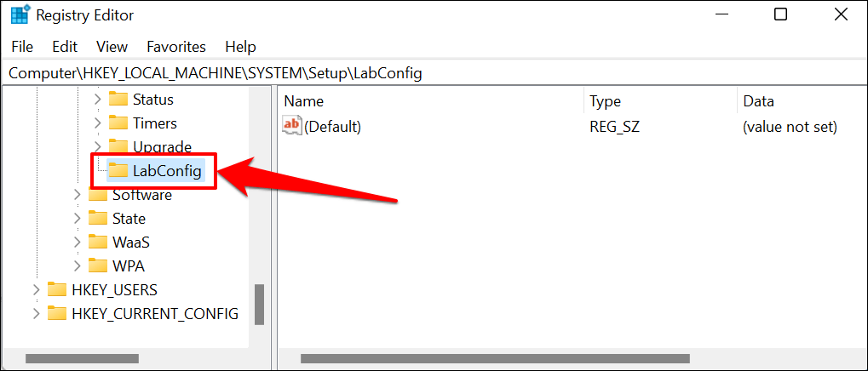Click the WaaS folder icon

pos(98,243)
